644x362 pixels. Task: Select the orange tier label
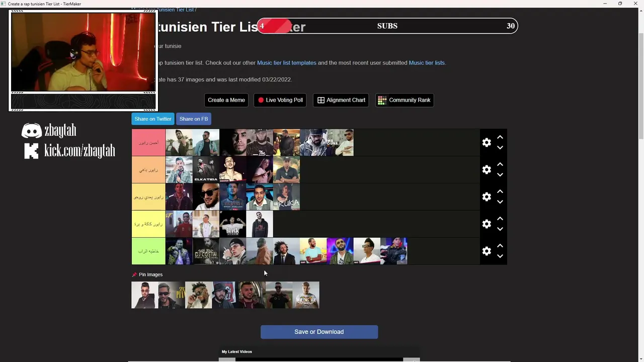148,170
